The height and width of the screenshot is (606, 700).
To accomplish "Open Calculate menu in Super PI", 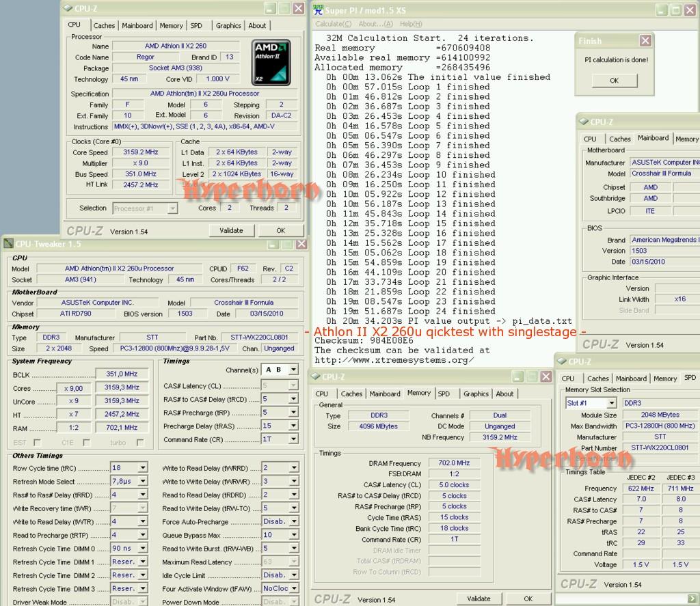I will (x=333, y=24).
